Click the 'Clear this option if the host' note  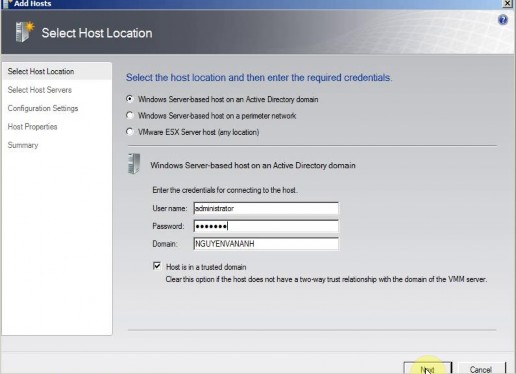click(x=326, y=279)
